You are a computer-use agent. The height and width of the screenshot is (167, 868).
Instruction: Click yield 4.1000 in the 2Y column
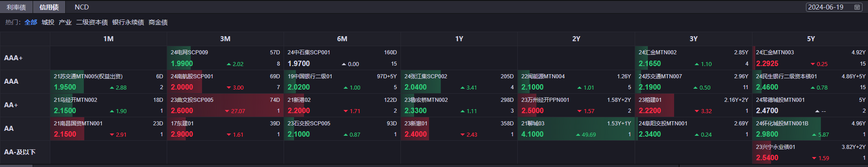(x=532, y=134)
